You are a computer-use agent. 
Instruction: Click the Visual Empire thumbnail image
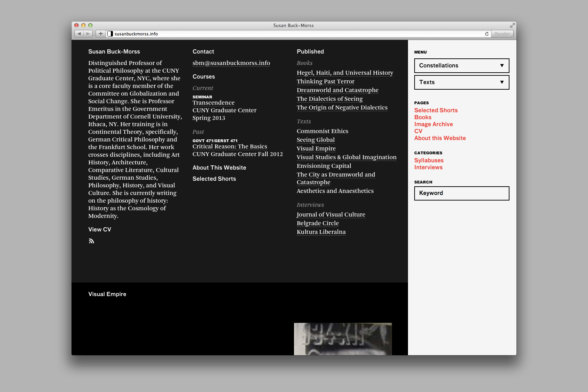coord(343,339)
